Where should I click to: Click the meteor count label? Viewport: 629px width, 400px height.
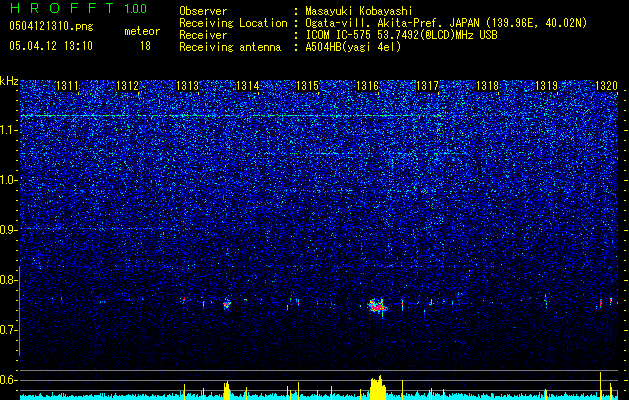pos(142,31)
